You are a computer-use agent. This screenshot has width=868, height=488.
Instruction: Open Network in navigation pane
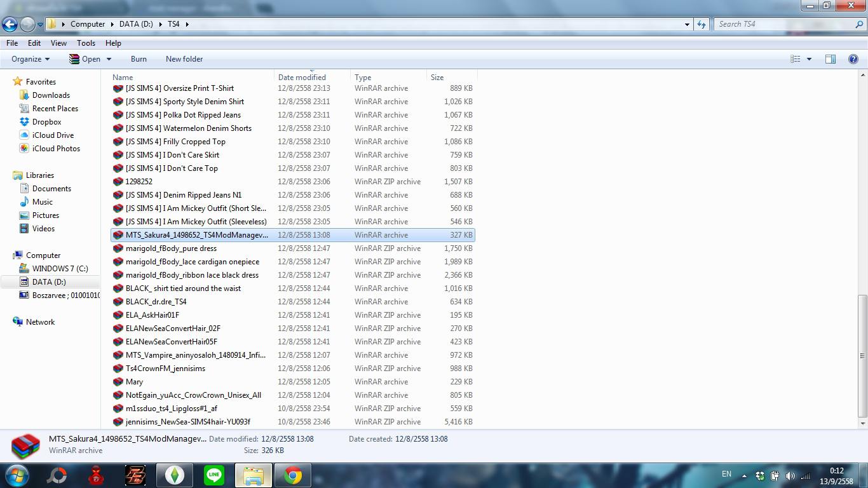pyautogui.click(x=40, y=322)
